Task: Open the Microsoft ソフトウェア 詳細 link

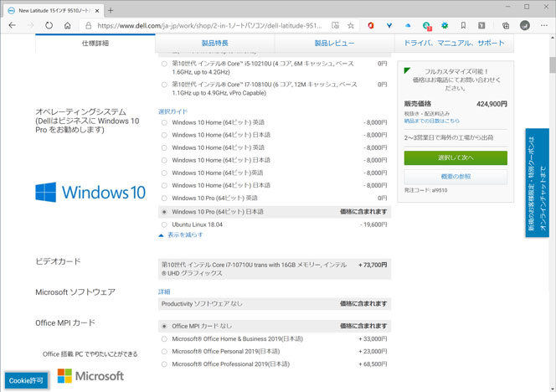Action: [x=164, y=291]
